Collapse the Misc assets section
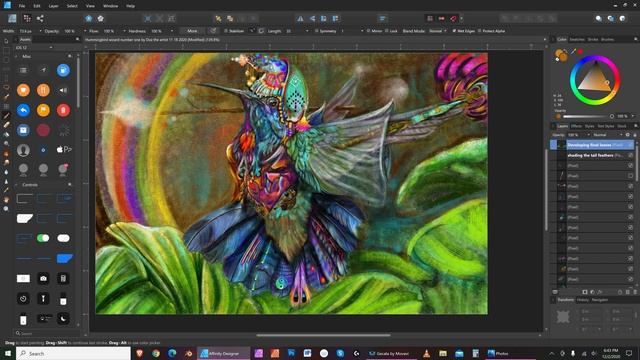Screen dimensions: 640x360 [x=16, y=56]
